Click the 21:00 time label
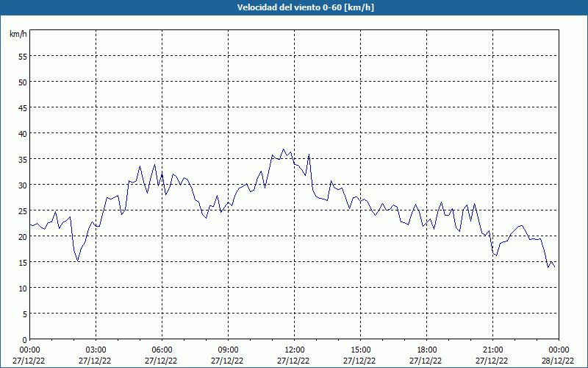Image resolution: width=588 pixels, height=368 pixels. tap(492, 350)
